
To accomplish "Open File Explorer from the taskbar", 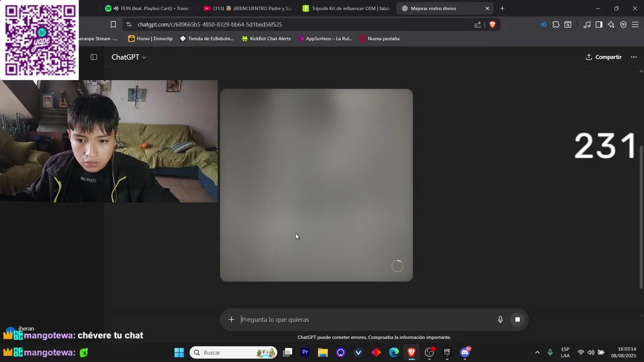I will click(323, 352).
